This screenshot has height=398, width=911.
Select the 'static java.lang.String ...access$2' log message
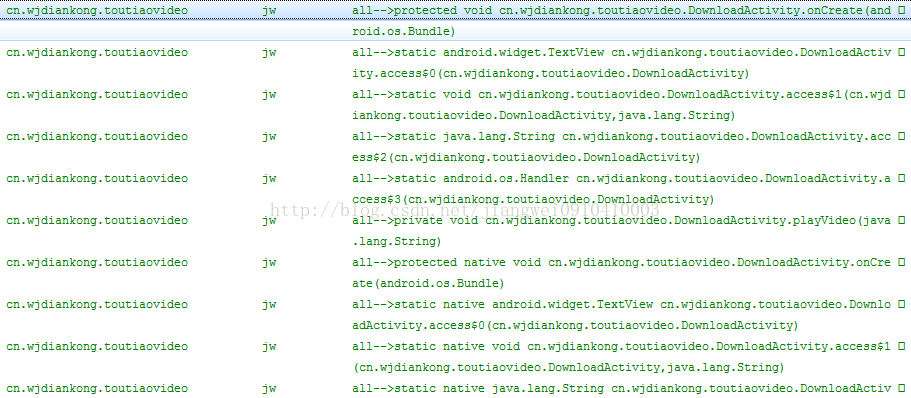tap(622, 147)
